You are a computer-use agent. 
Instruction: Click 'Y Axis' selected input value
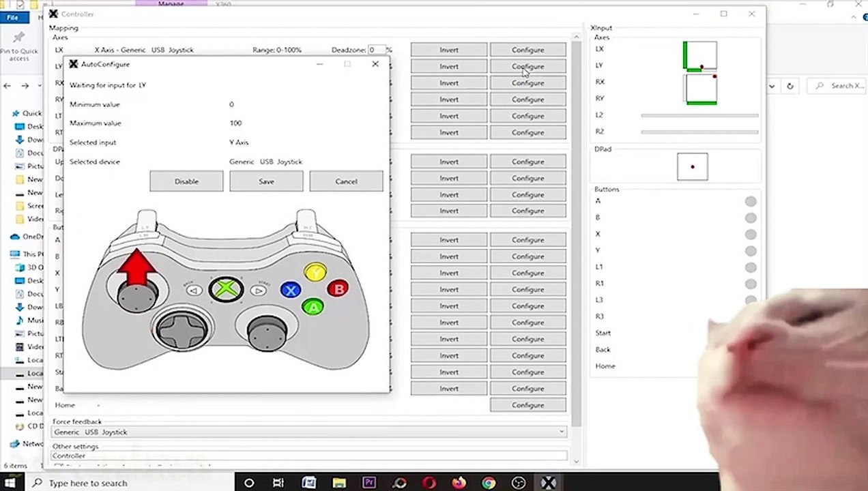(x=239, y=143)
